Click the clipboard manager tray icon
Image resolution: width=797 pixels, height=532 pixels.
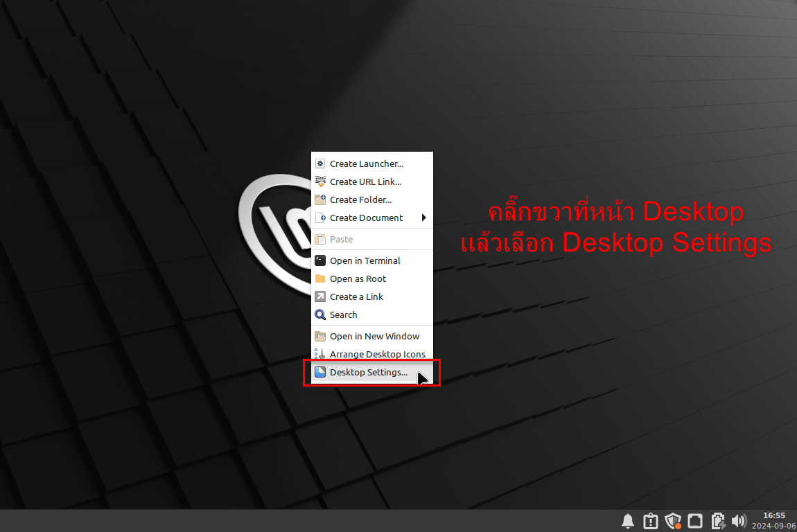coord(650,521)
